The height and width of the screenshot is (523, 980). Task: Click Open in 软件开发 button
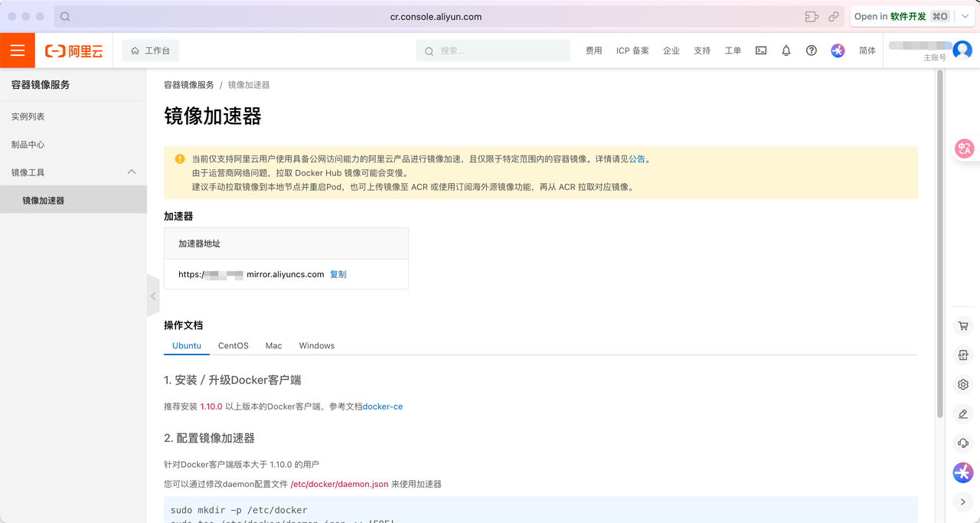902,16
